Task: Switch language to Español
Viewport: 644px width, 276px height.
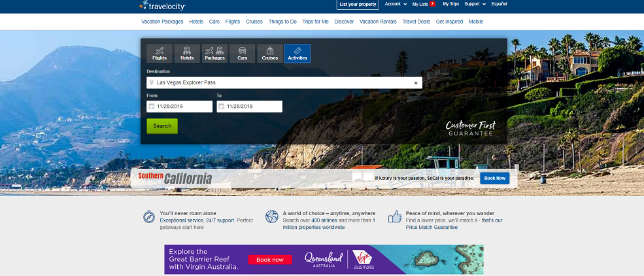Action: pos(499,4)
